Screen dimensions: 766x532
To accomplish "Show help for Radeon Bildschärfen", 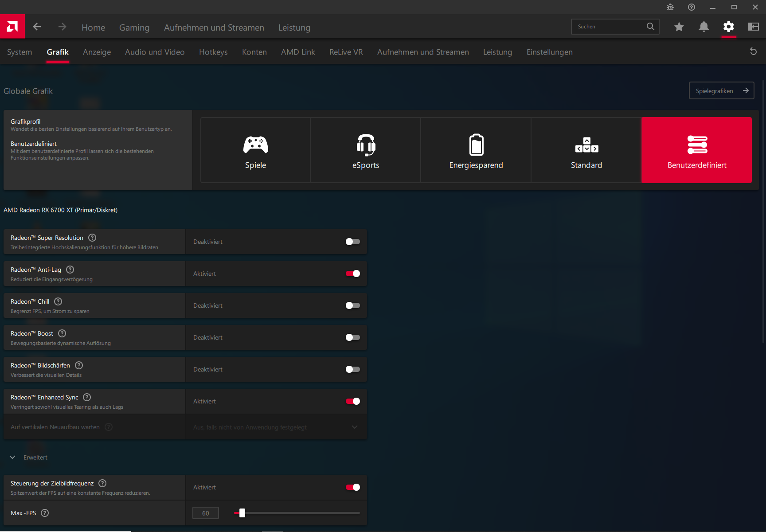I will [x=79, y=365].
